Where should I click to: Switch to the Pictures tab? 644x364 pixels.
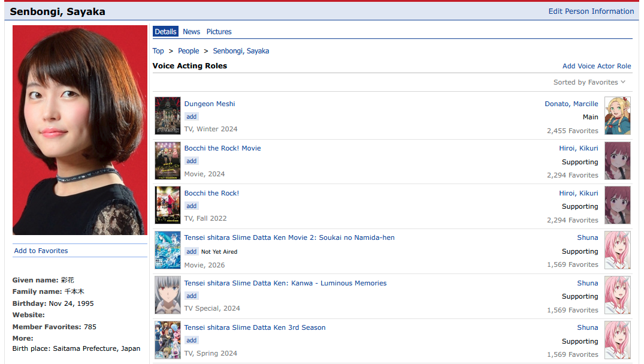pos(219,32)
